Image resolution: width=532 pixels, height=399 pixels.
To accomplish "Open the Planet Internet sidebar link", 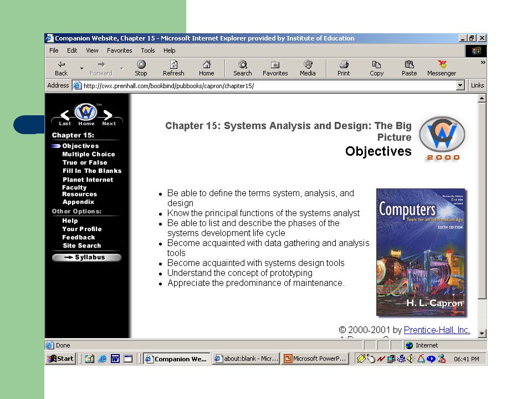I will (88, 180).
